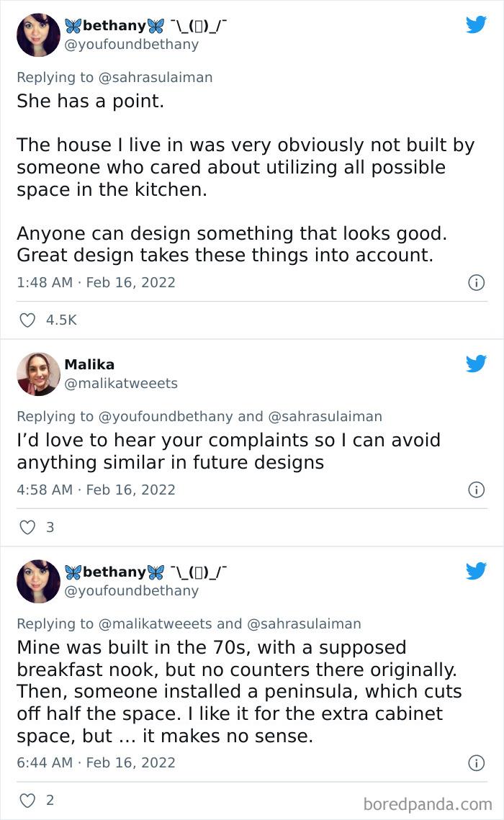Click the info icon beside Malika's timestamp

click(477, 490)
